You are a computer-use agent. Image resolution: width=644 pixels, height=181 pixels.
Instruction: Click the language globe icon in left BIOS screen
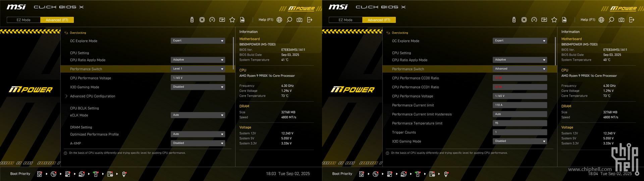pos(279,20)
